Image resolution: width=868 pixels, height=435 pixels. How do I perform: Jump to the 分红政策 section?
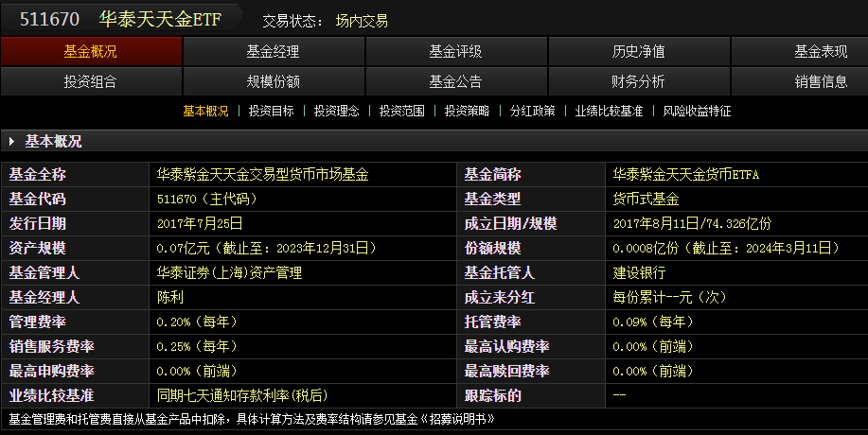pos(532,112)
